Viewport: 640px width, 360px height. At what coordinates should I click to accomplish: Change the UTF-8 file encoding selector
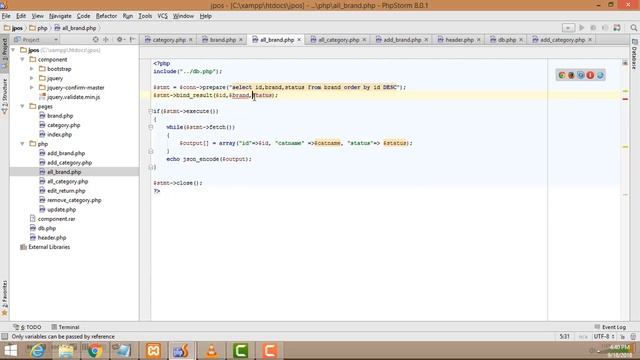click(x=604, y=337)
